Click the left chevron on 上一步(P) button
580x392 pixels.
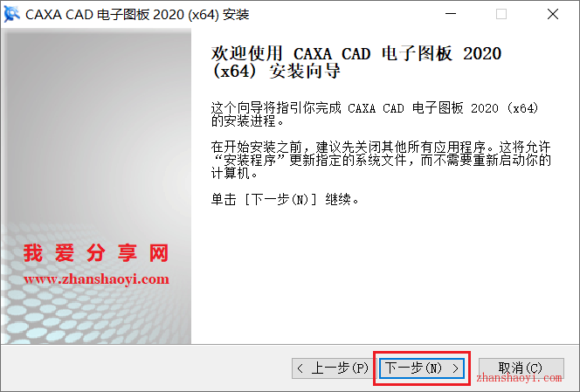[300, 368]
